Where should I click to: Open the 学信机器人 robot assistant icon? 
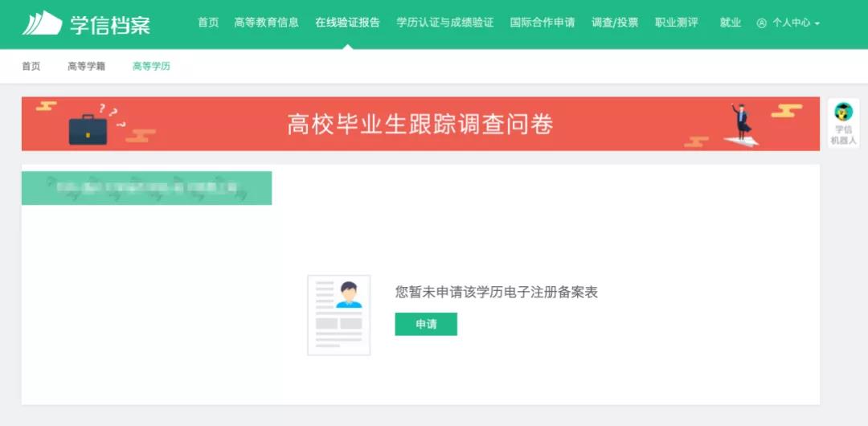[x=843, y=124]
